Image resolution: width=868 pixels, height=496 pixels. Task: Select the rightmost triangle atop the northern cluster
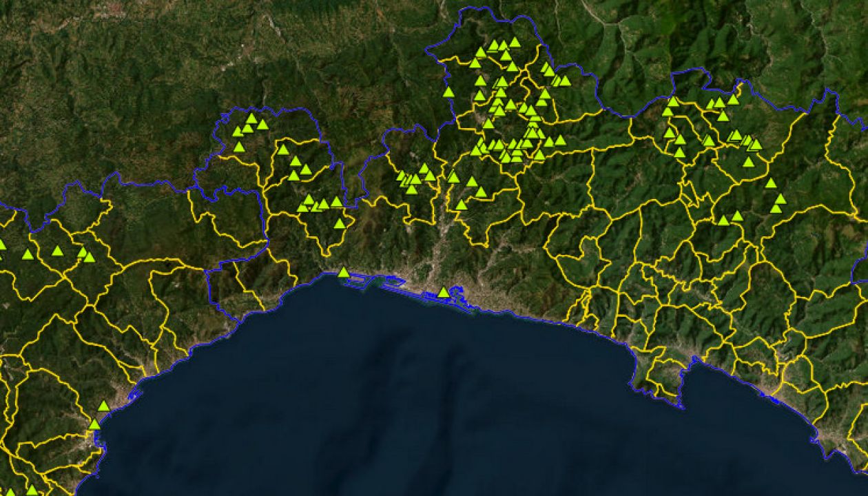[515, 43]
